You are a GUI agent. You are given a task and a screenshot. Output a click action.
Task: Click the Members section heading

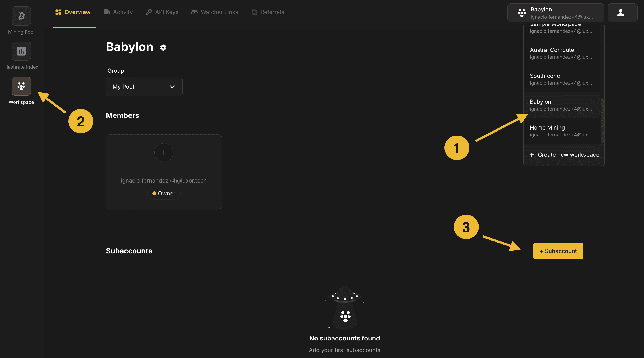[x=122, y=115]
